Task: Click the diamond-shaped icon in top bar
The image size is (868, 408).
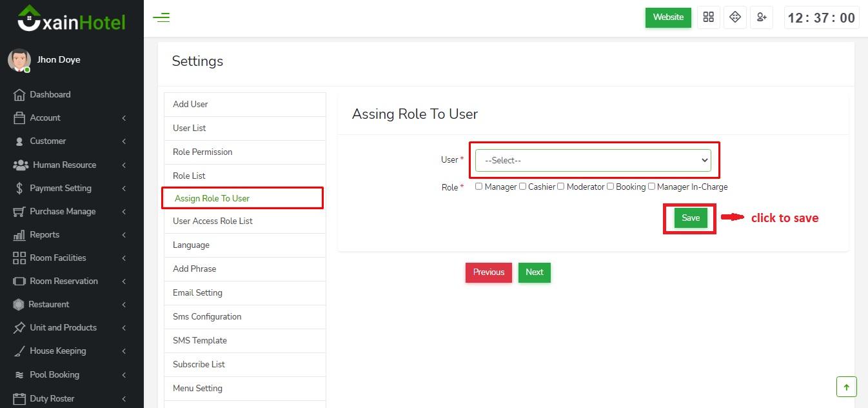Action: point(735,17)
